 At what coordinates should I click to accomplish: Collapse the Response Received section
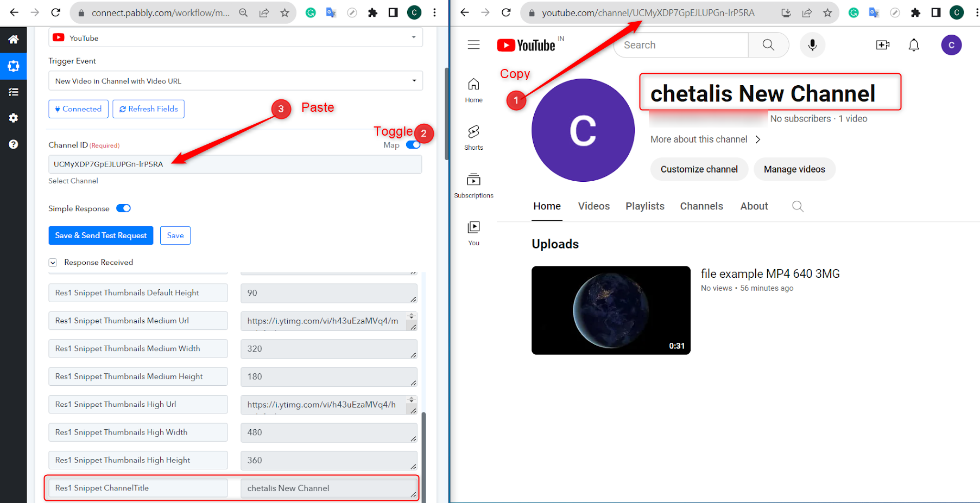[x=53, y=263]
